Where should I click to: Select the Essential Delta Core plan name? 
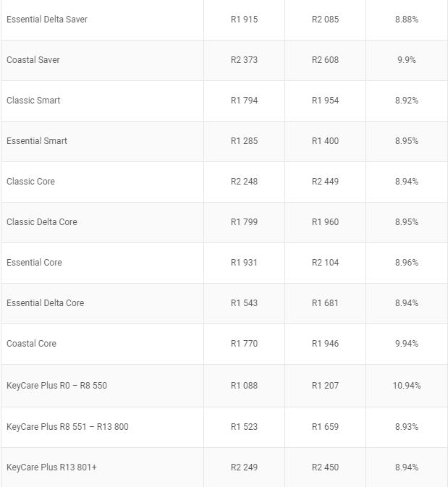coord(46,303)
